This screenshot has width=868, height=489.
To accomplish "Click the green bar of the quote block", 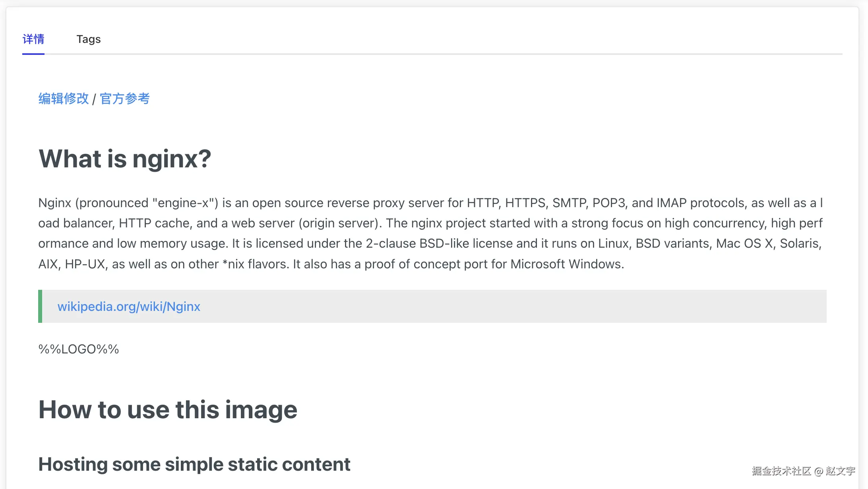I will [x=40, y=306].
